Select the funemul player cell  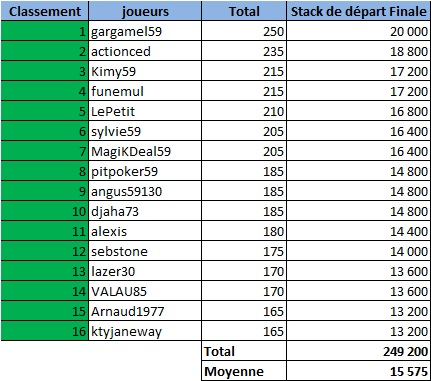tap(145, 91)
